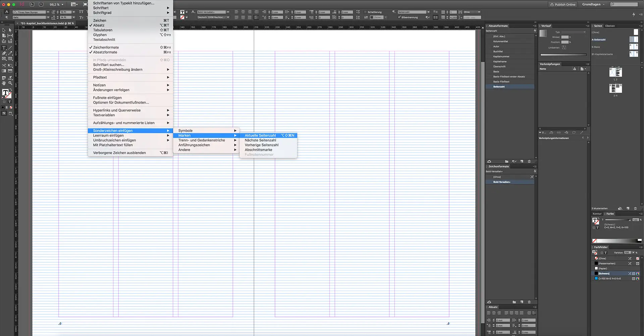Select the Eyedropper tool

tap(10, 77)
